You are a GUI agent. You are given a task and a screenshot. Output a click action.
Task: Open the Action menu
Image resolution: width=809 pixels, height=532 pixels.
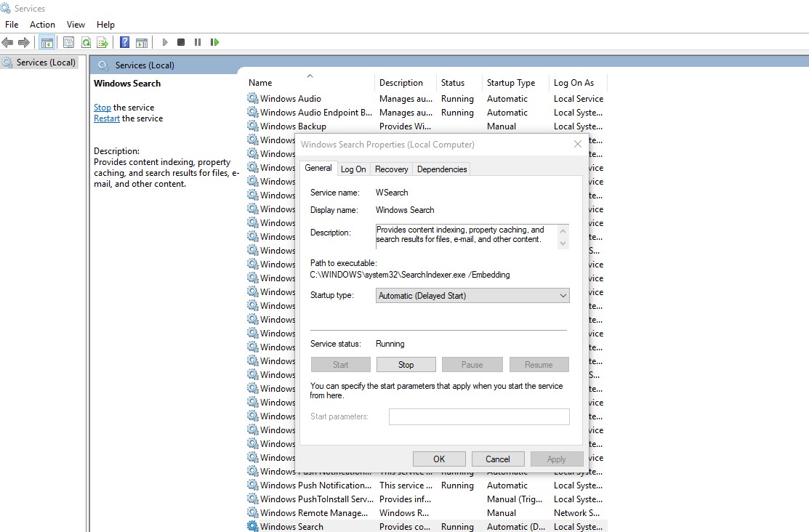click(42, 24)
